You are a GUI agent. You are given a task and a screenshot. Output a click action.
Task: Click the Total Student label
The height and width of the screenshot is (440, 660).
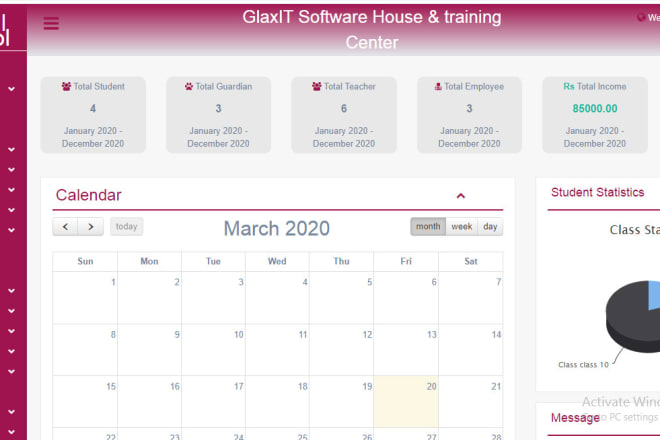[x=99, y=86]
